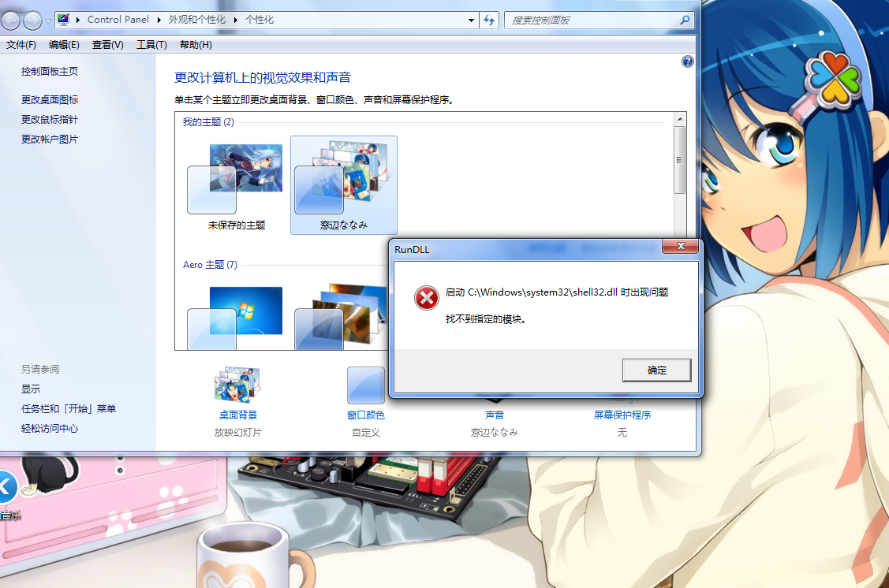The width and height of the screenshot is (889, 588).
Task: Close the RunDLL error dialog
Action: coord(681,246)
